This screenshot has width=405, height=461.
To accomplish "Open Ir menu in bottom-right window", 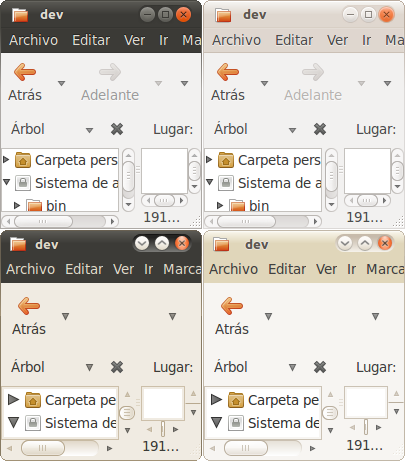I will [351, 269].
